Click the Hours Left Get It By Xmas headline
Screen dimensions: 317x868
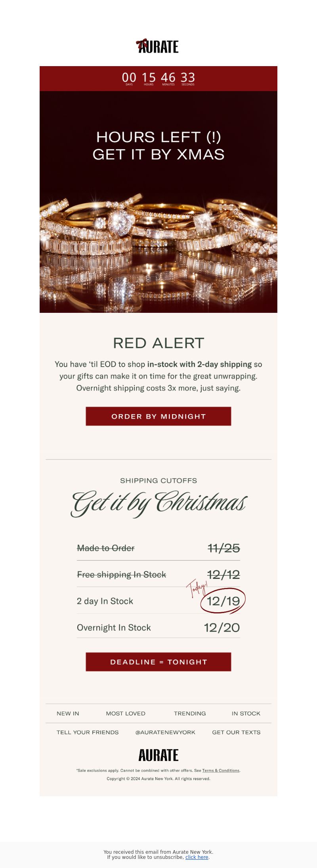[158, 145]
